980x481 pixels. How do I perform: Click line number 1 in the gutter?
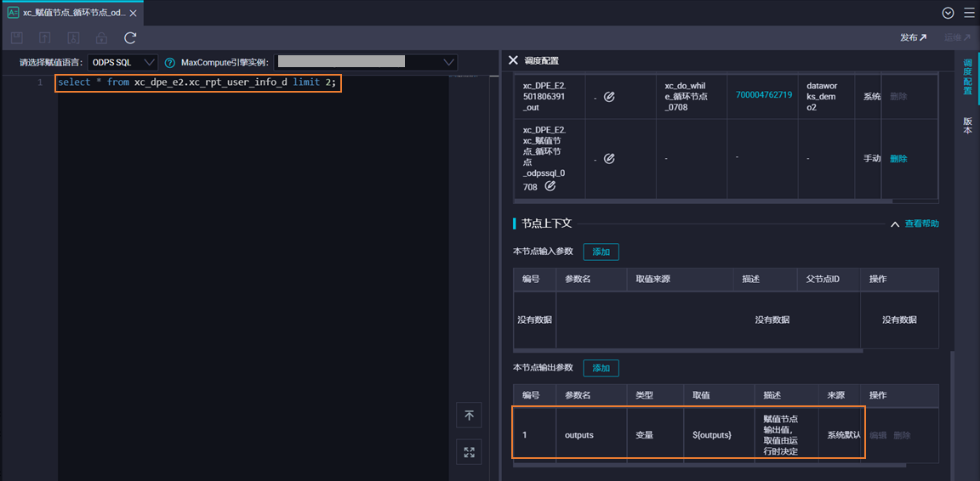click(x=40, y=82)
